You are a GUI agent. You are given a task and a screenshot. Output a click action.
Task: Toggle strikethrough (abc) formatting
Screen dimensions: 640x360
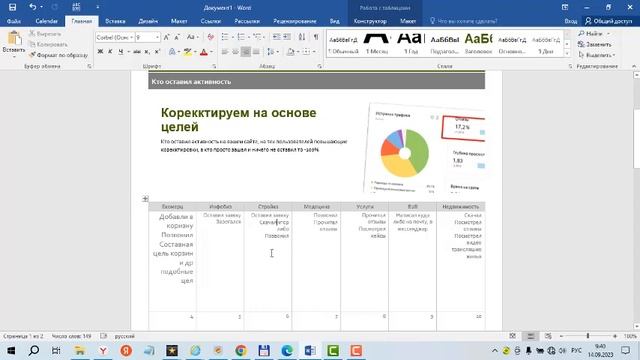tap(137, 52)
